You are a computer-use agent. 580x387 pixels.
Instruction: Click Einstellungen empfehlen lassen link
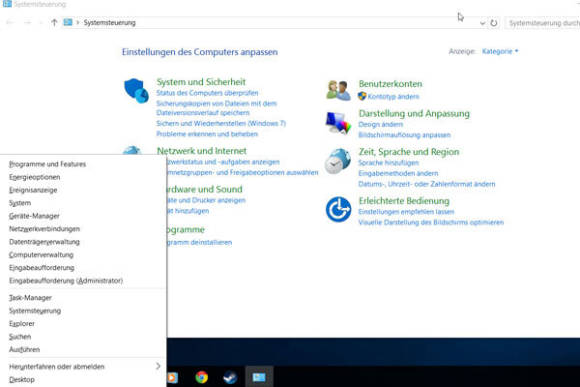tap(406, 212)
